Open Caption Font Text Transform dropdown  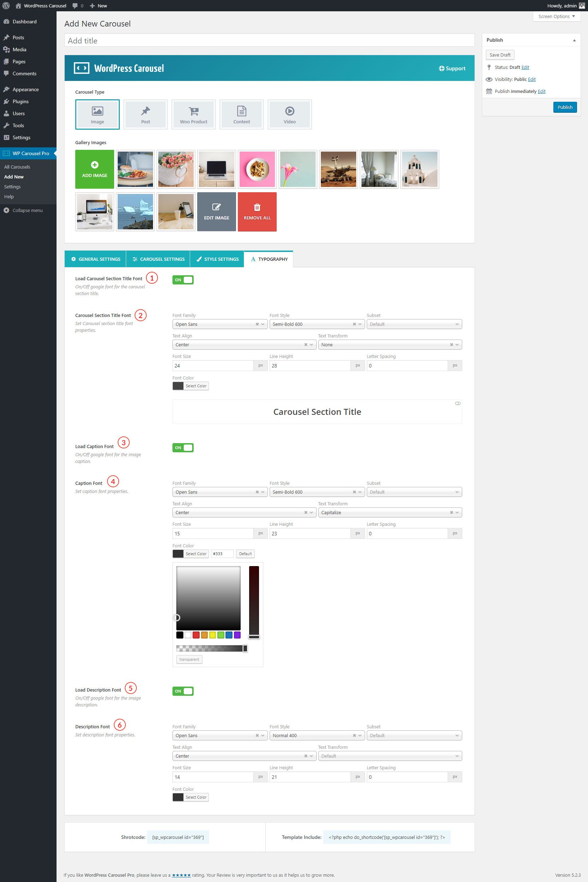point(390,512)
